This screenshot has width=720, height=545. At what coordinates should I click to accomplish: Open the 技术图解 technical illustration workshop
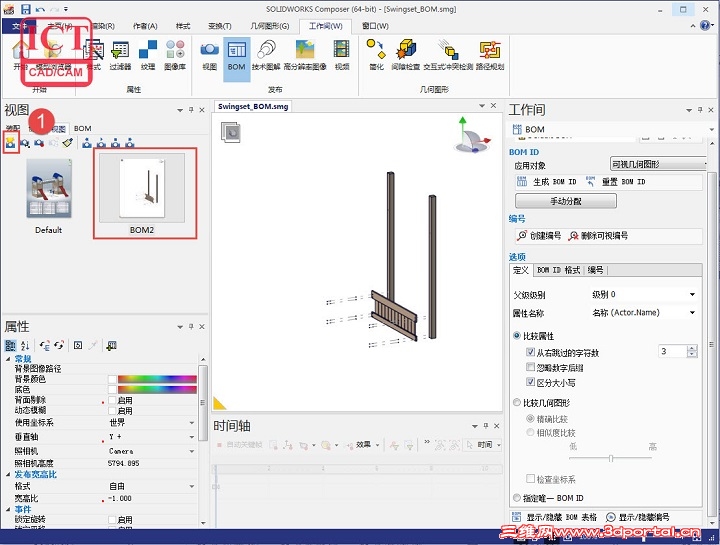266,55
